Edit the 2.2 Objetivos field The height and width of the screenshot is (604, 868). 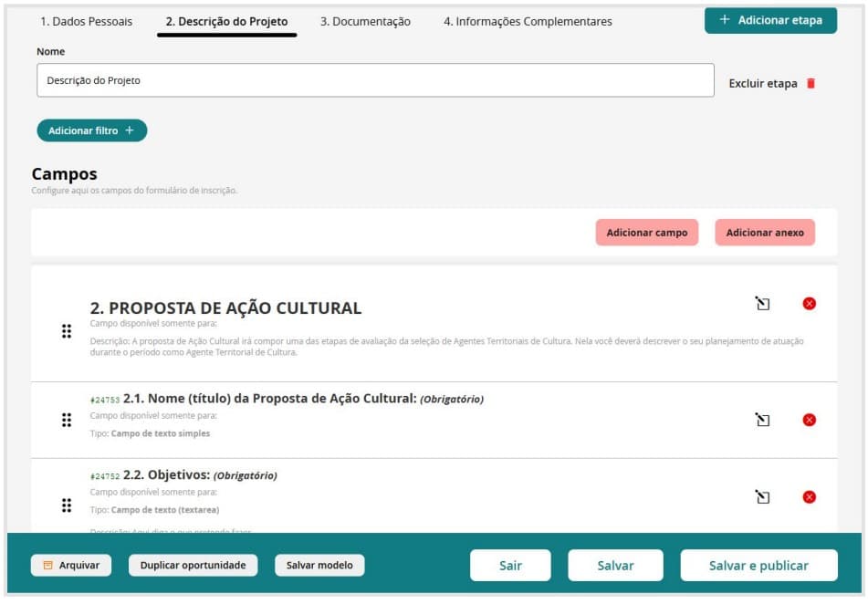[x=762, y=497]
